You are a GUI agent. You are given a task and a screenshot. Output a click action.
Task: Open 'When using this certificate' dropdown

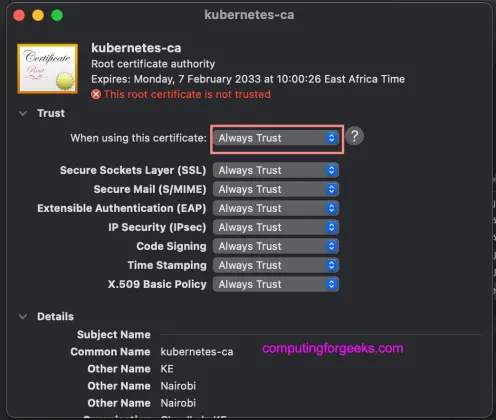(x=276, y=138)
